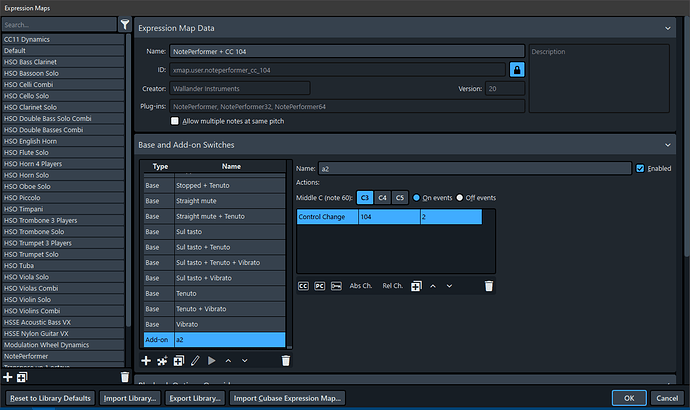
Task: Enable Allow multiple notes at same pitch
Action: [x=175, y=121]
